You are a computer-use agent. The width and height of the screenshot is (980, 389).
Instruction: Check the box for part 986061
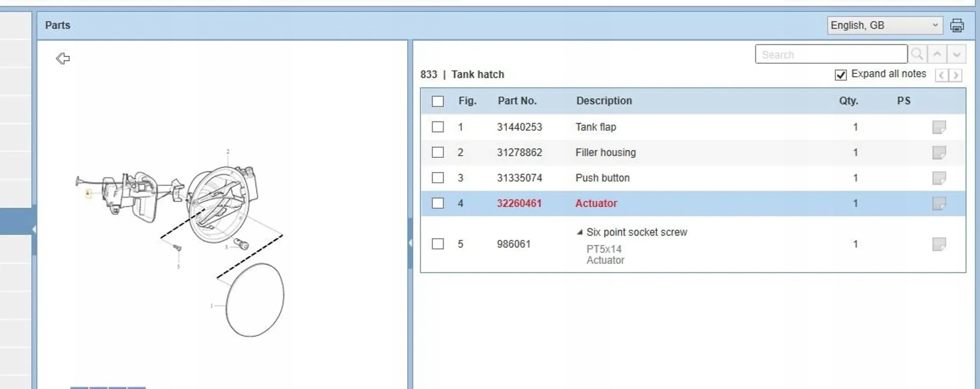pos(437,244)
